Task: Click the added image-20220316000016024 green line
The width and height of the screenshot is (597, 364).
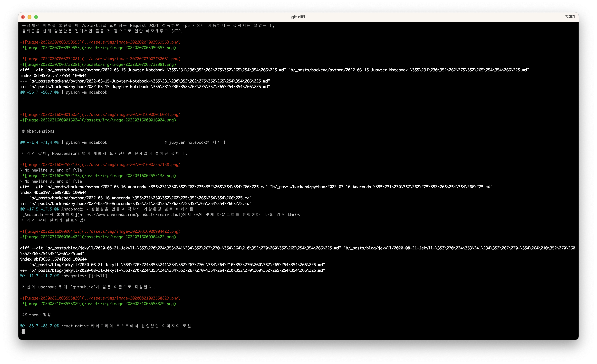Action: click(98, 120)
